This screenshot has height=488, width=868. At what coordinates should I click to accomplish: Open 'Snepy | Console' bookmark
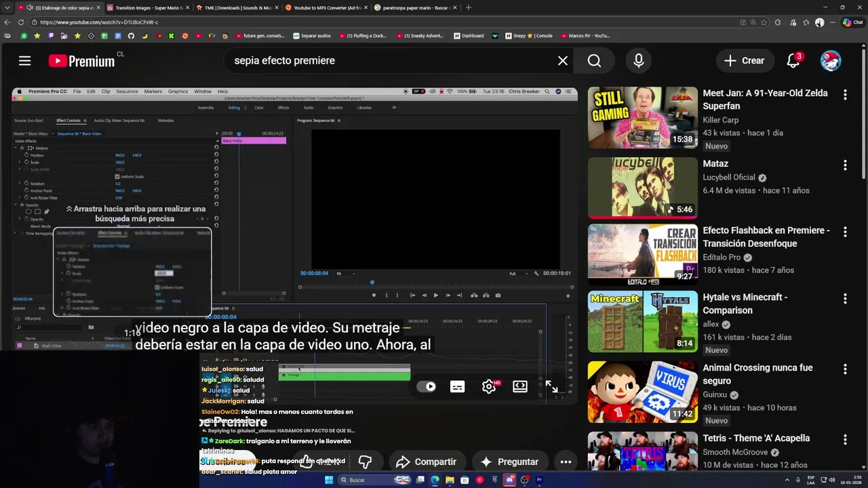(x=529, y=36)
